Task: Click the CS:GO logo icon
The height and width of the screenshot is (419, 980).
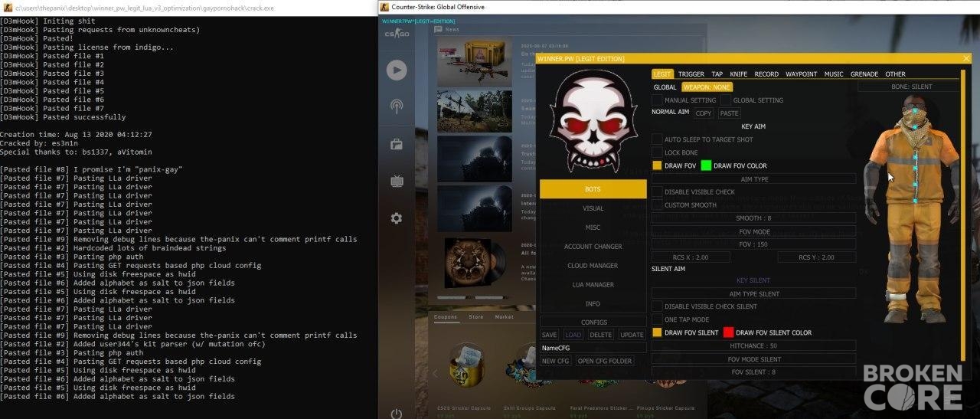Action: click(397, 34)
